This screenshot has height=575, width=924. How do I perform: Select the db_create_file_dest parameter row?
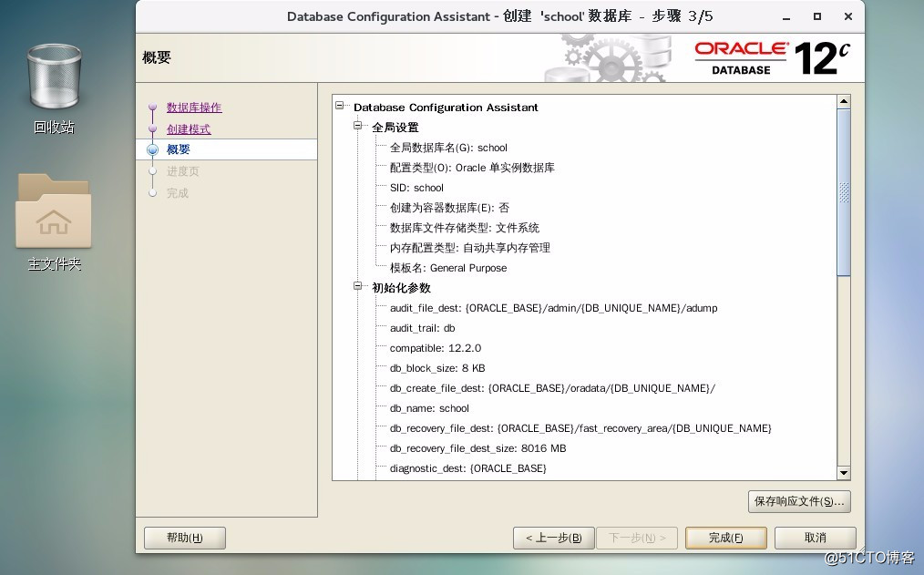[552, 387]
